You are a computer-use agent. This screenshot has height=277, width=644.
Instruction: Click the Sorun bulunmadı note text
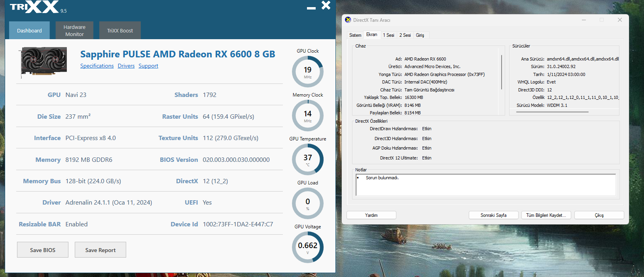pos(382,178)
